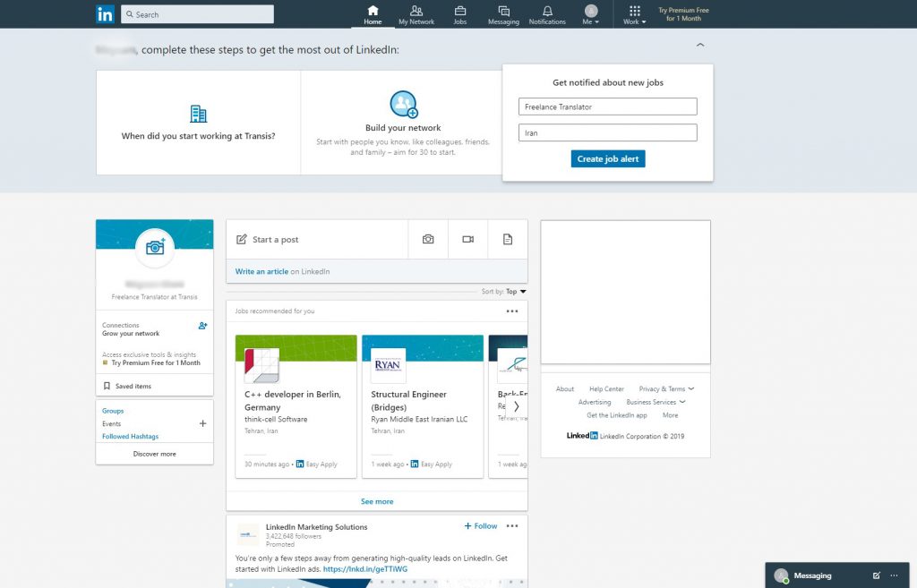Attach a document with the document icon

[x=508, y=239]
